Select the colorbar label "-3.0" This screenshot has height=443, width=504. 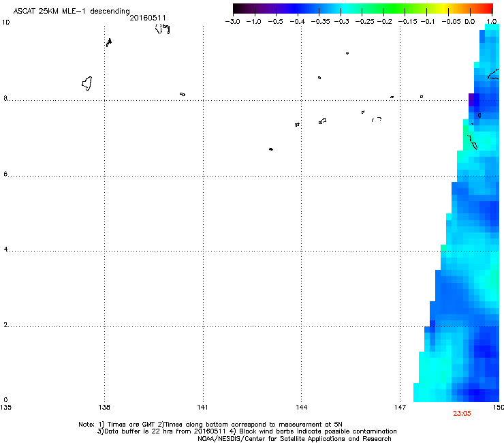point(233,22)
